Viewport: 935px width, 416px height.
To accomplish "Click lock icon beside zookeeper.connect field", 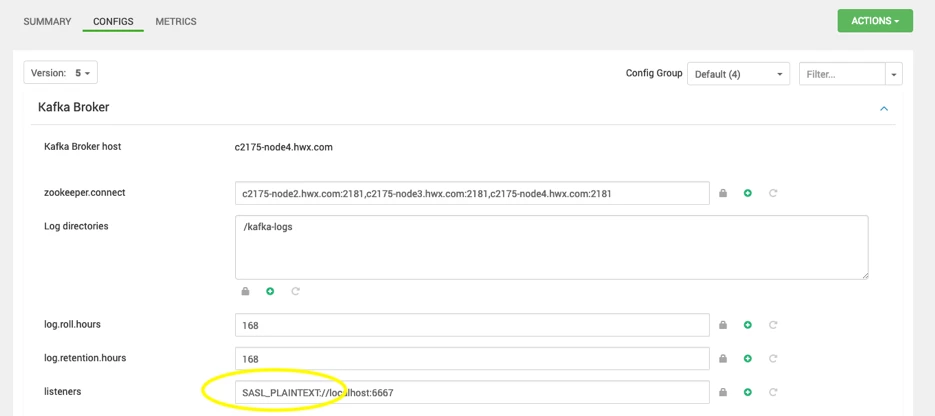I will click(x=723, y=193).
